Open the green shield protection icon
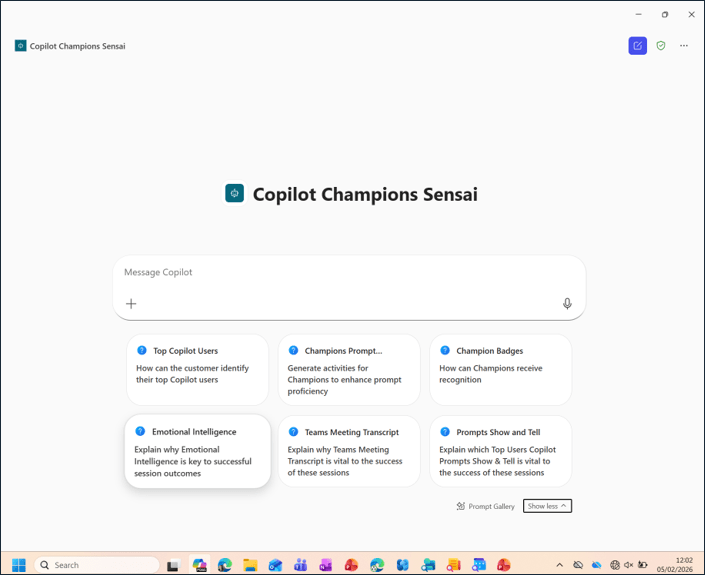705x575 pixels. coord(660,46)
